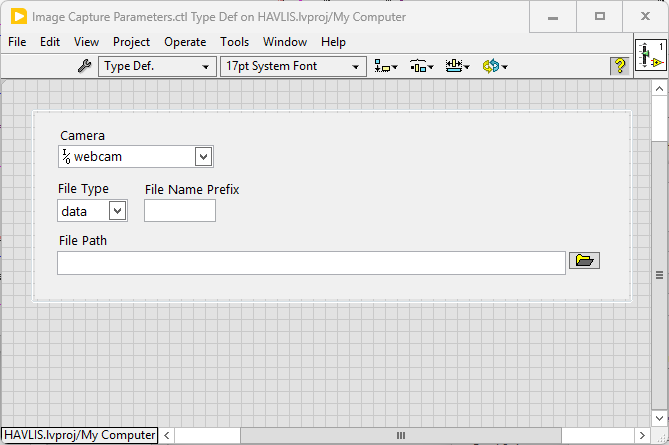The width and height of the screenshot is (669, 445).
Task: Click the LabVIEW logo in the title bar
Action: tap(17, 17)
